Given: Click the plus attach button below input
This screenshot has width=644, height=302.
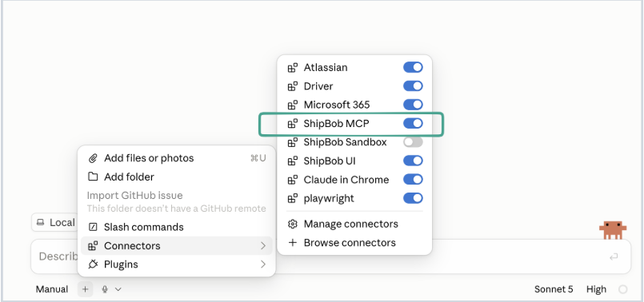Looking at the screenshot, I should 85,289.
